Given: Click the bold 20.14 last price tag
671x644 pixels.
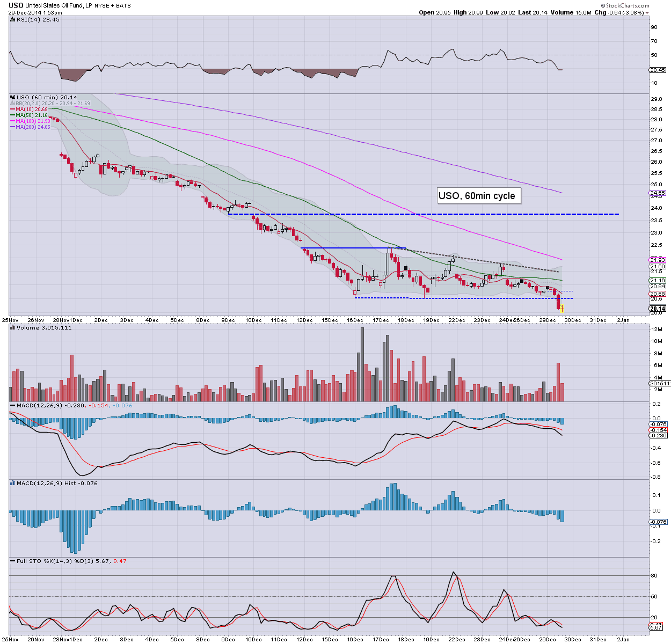Looking at the screenshot, I should 658,309.
